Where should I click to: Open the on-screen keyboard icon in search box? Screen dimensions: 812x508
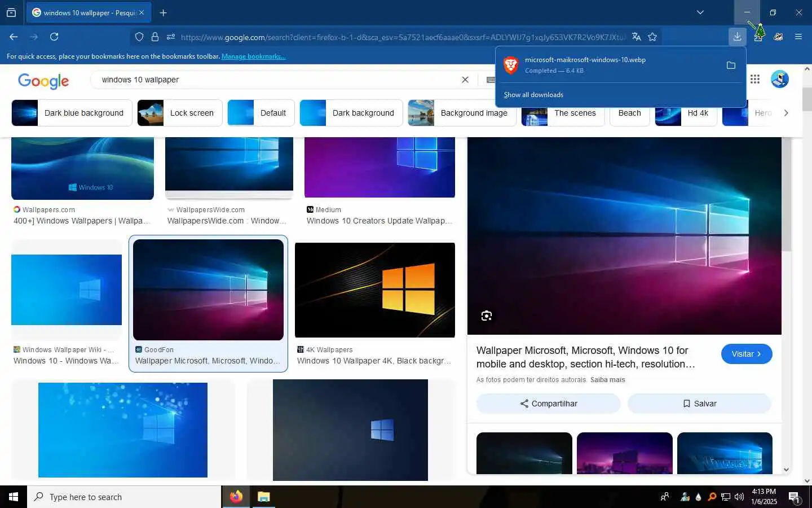(x=491, y=80)
